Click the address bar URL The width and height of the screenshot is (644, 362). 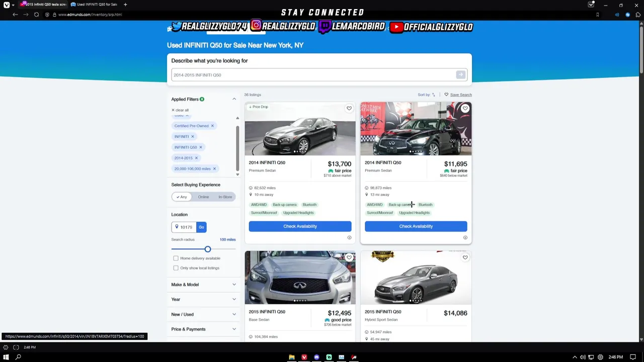coord(90,15)
